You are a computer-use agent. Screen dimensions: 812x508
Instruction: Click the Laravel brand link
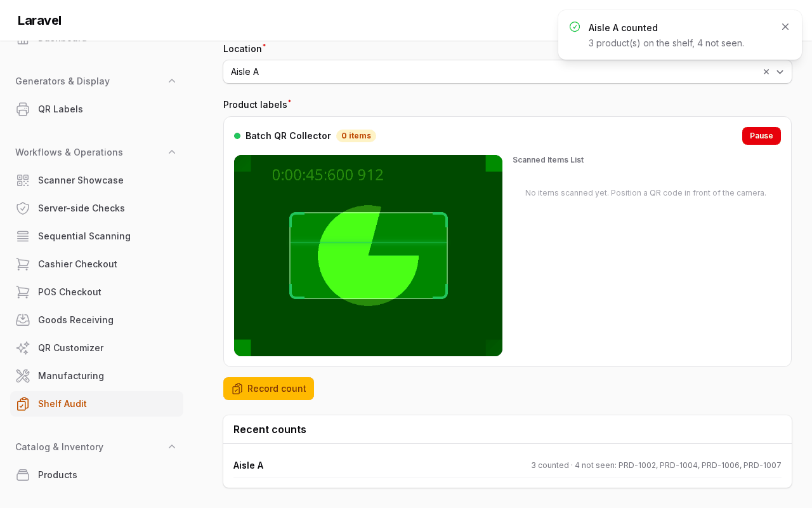[x=39, y=20]
